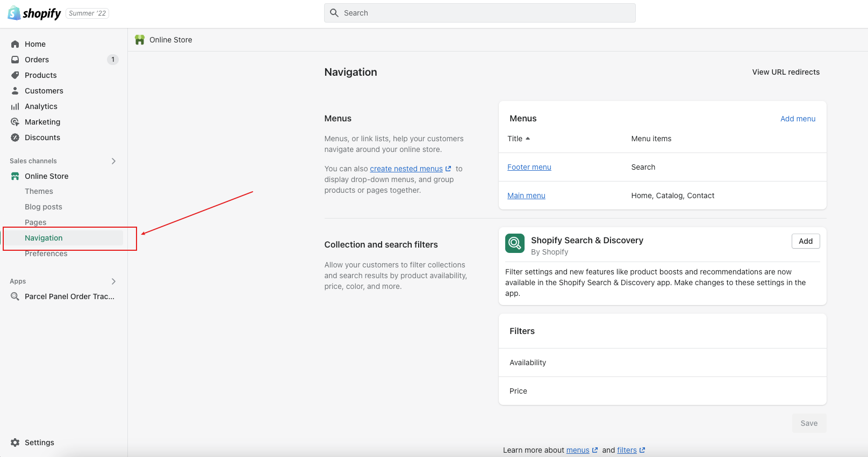Open Orders in the sidebar

point(37,60)
